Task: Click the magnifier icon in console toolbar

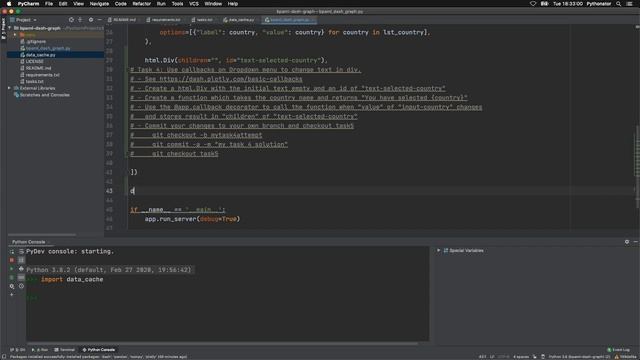Action: [x=12, y=287]
